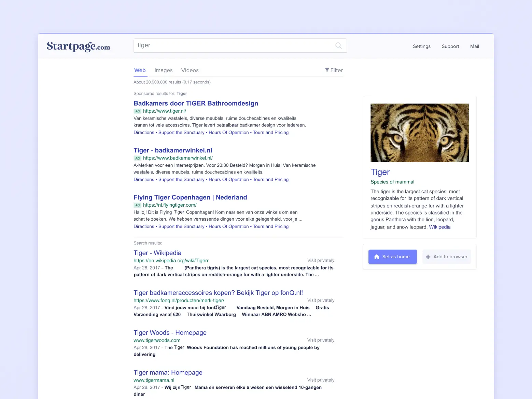
Task: Click the house icon on Set as home
Action: coord(377,257)
